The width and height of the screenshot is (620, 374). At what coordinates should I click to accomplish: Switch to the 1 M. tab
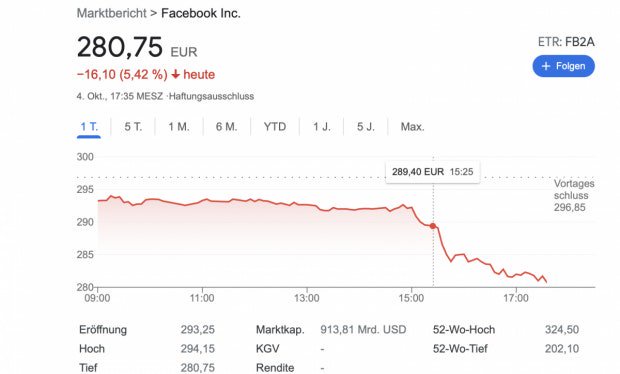point(179,127)
